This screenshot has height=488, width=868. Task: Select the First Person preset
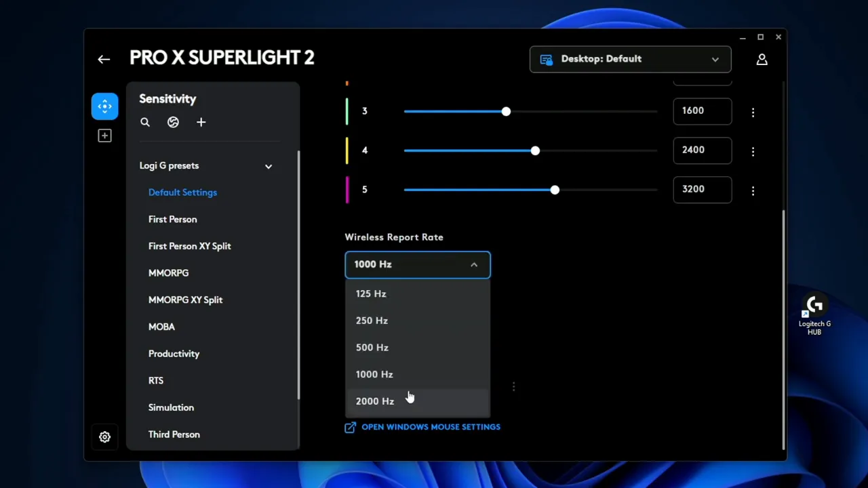pyautogui.click(x=172, y=220)
